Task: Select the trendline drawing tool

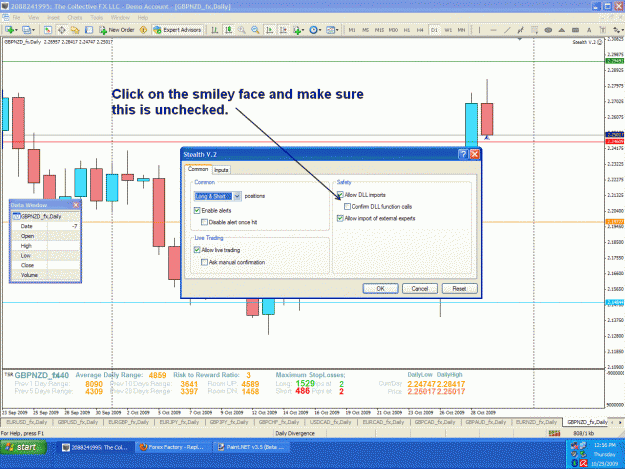Action: pos(507,30)
